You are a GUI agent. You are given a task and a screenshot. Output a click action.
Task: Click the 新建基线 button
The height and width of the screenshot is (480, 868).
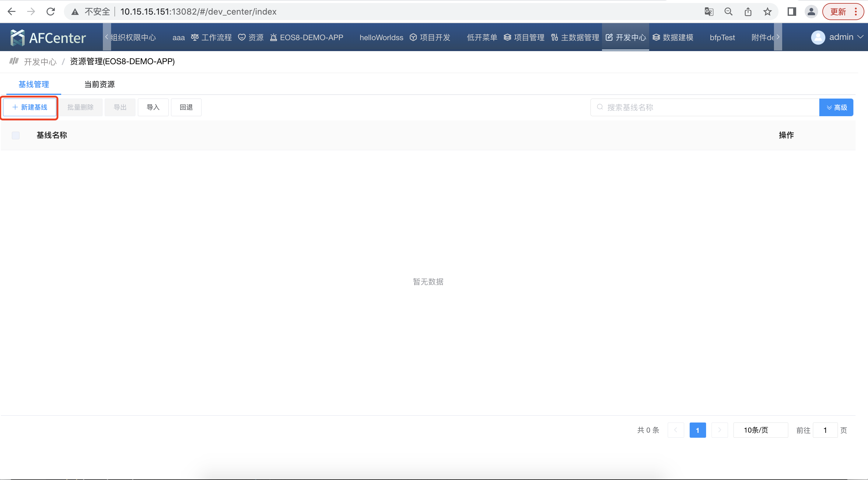coord(30,107)
